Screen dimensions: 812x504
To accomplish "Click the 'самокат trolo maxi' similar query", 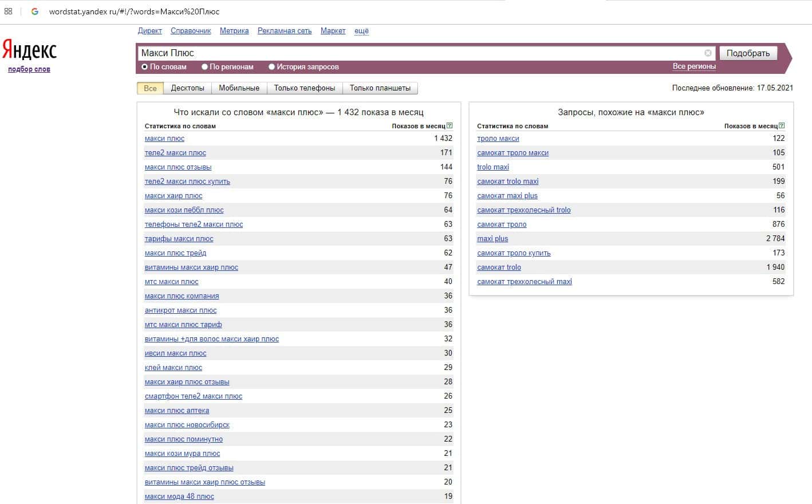I will pos(507,182).
